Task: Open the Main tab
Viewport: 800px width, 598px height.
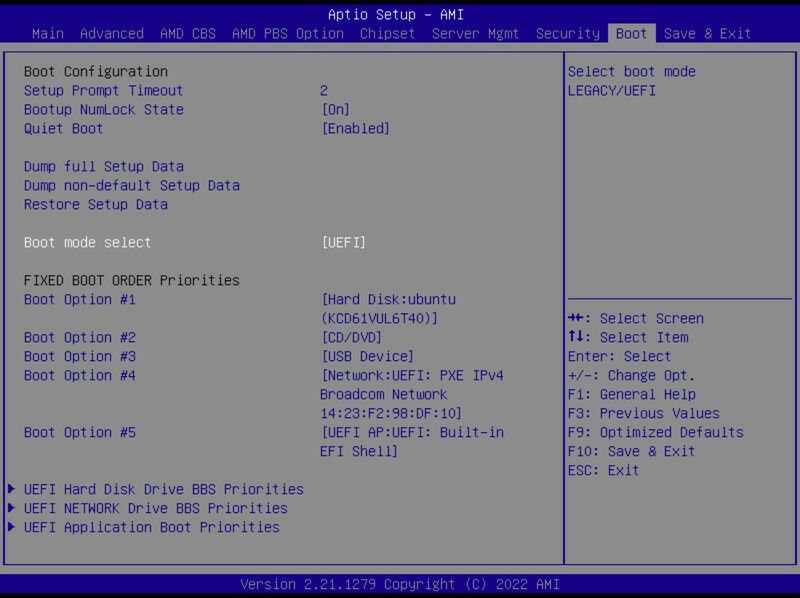Action: click(x=47, y=34)
